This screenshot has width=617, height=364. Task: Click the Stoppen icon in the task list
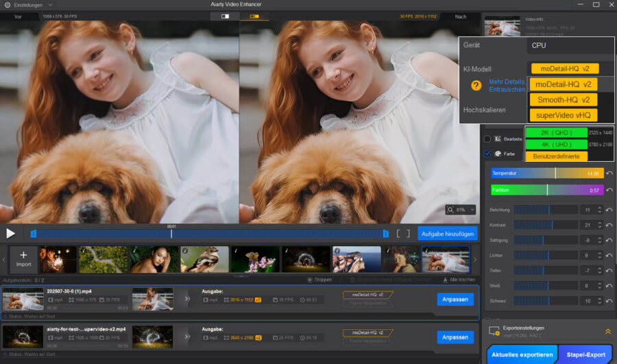coord(310,280)
